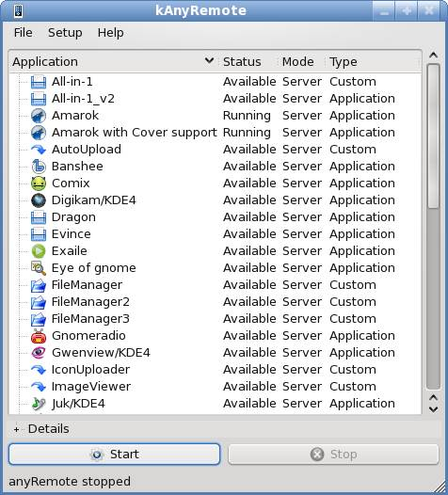Select the Banshee icon in list

pos(39,167)
